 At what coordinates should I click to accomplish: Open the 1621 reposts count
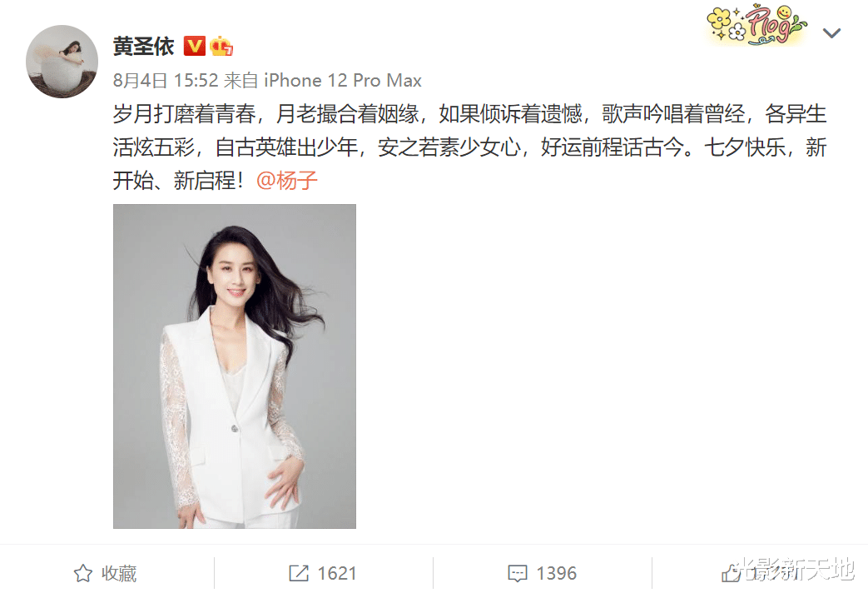pos(337,573)
